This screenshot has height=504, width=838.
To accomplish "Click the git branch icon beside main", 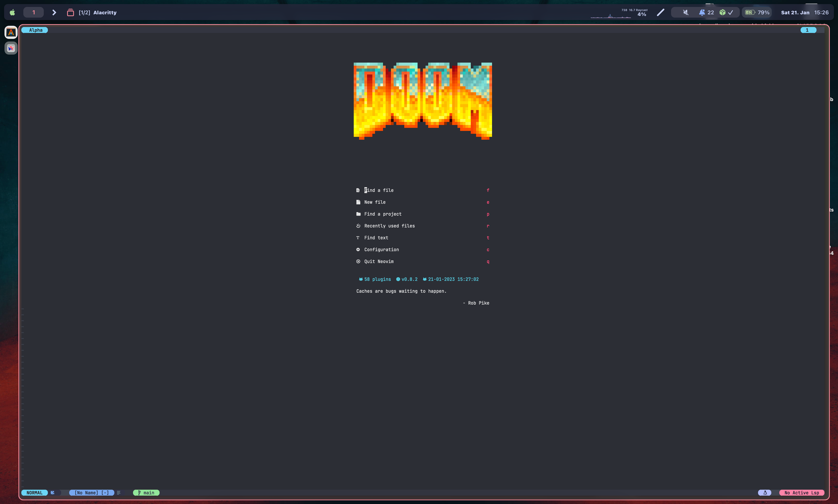I will [139, 493].
